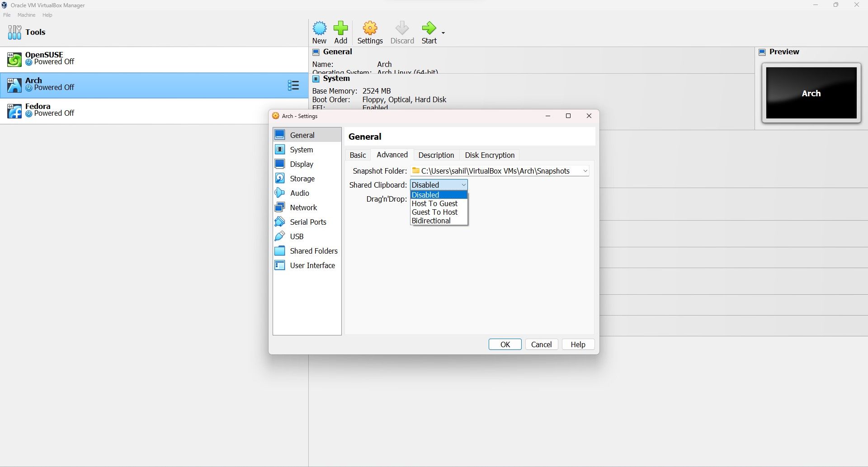The image size is (868, 467).
Task: Open the Arch VM tools menu
Action: (x=293, y=85)
